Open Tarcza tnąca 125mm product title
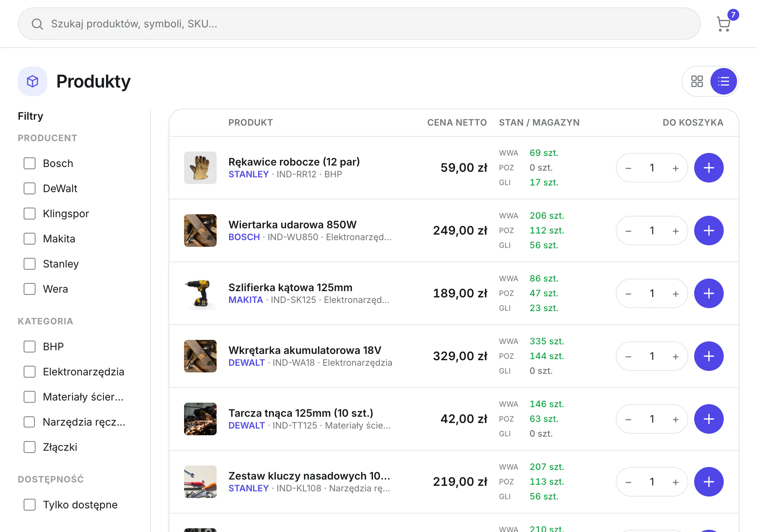 pos(301,413)
